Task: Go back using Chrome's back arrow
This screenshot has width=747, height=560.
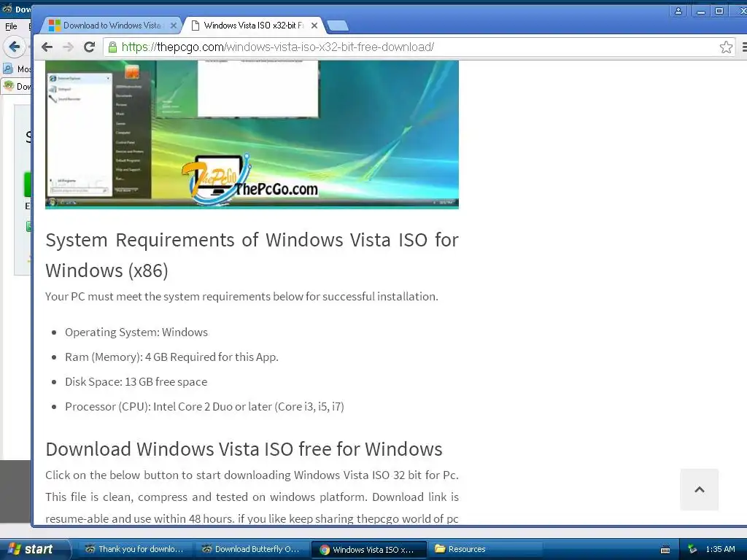Action: click(47, 47)
